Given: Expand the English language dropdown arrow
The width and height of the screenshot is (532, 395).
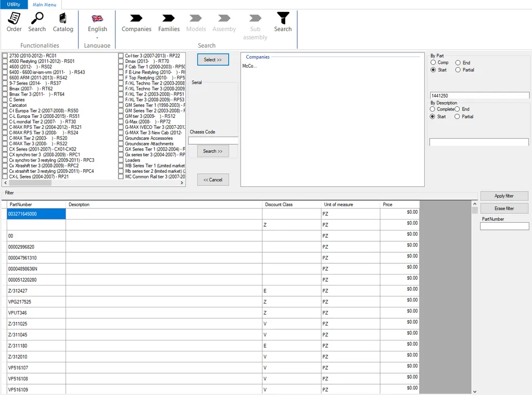Looking at the screenshot, I should 97,38.
